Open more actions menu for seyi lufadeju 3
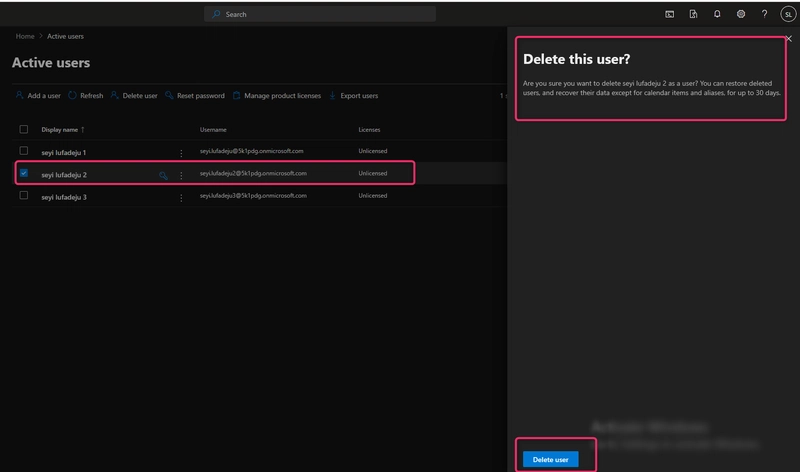This screenshot has height=472, width=800. pos(181,198)
